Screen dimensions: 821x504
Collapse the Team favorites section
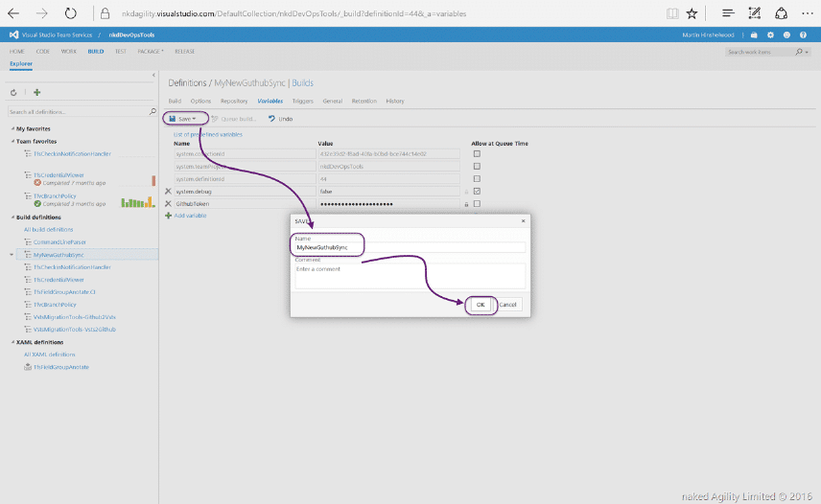click(12, 141)
